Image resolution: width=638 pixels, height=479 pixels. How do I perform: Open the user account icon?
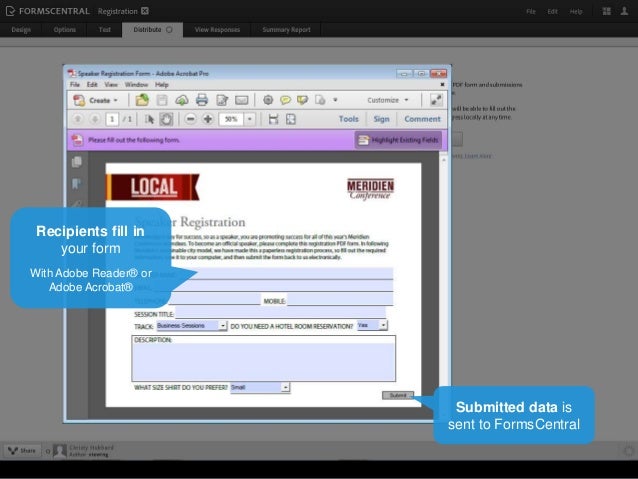click(x=624, y=11)
